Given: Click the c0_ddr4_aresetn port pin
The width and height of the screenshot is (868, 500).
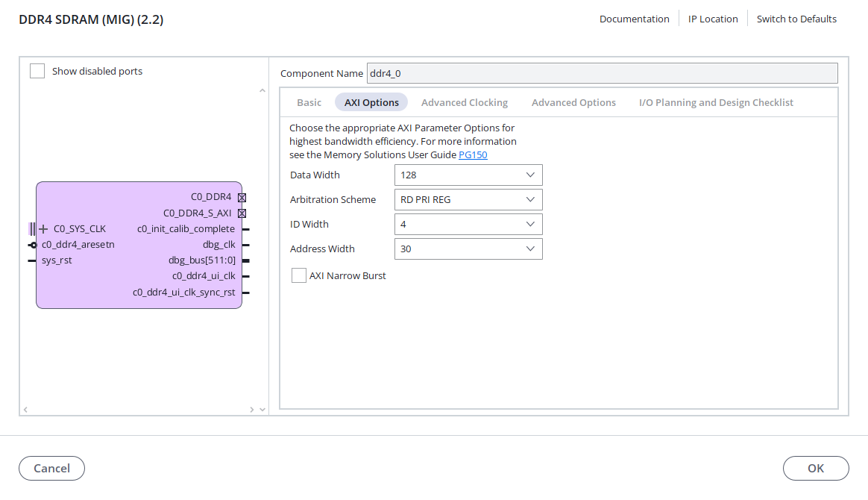Looking at the screenshot, I should pos(32,245).
